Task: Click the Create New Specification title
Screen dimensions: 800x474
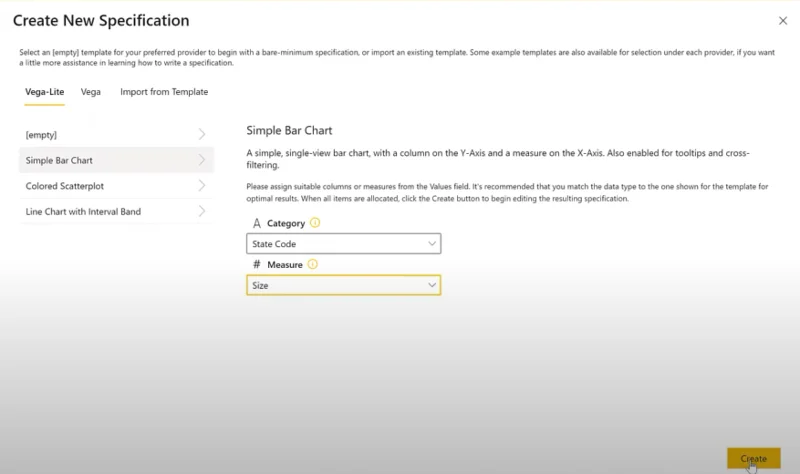Action: pyautogui.click(x=101, y=20)
